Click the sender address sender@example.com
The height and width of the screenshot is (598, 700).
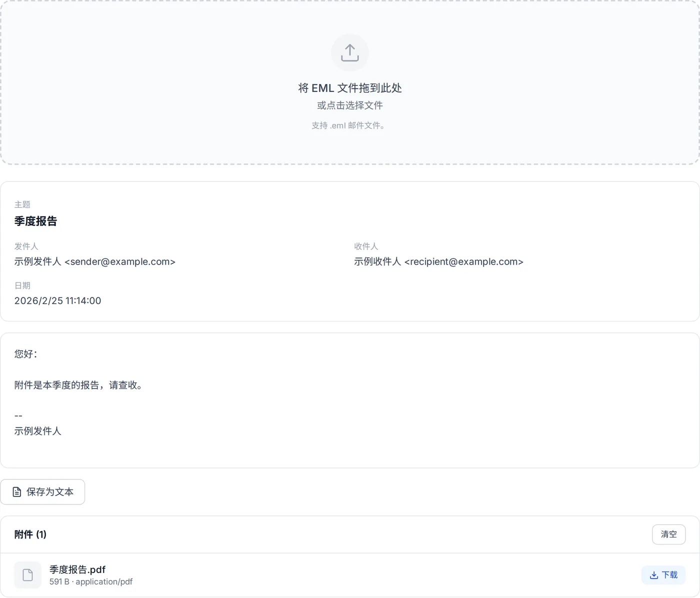click(x=120, y=261)
